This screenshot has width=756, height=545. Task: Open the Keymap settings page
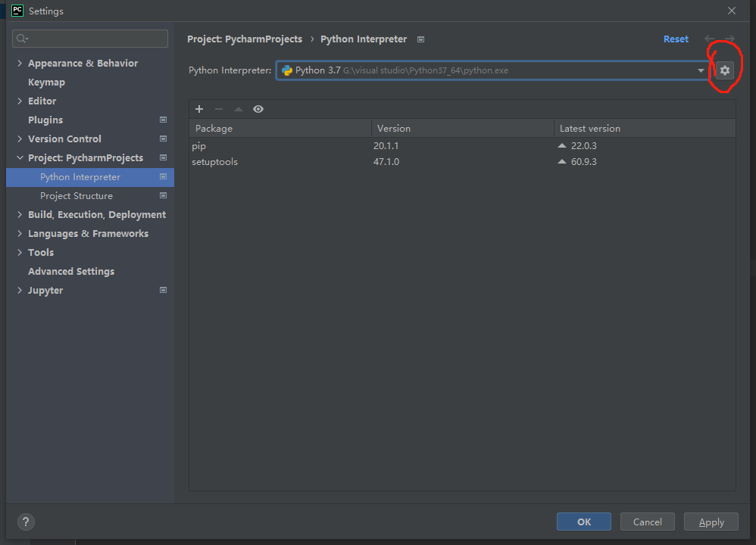point(46,83)
